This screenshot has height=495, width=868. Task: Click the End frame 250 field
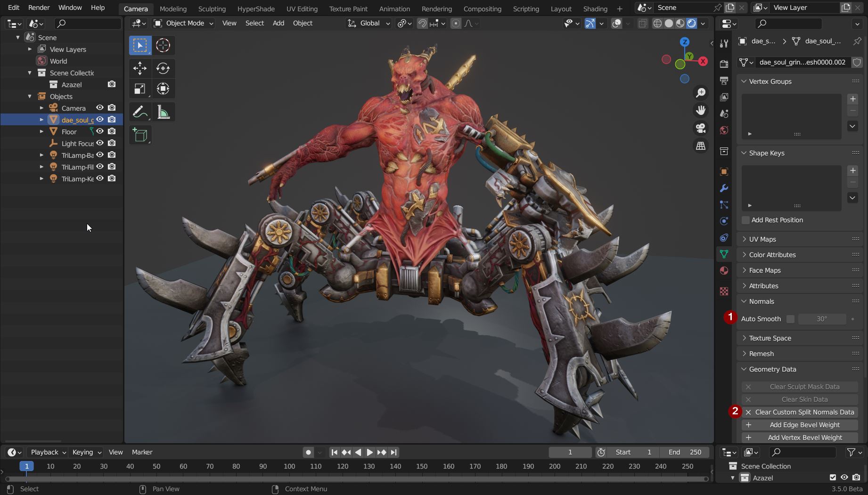[x=685, y=452]
